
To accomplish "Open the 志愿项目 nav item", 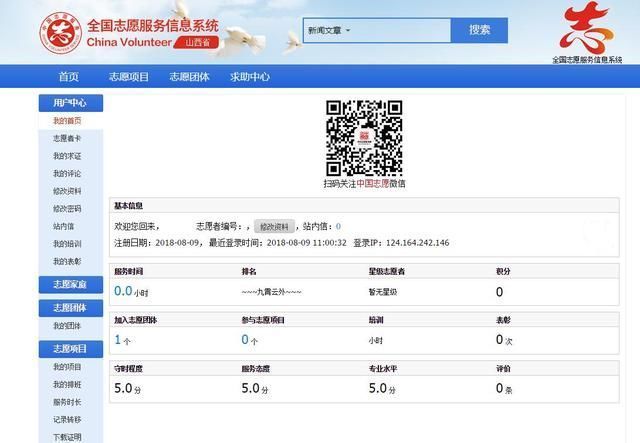I will click(x=129, y=76).
